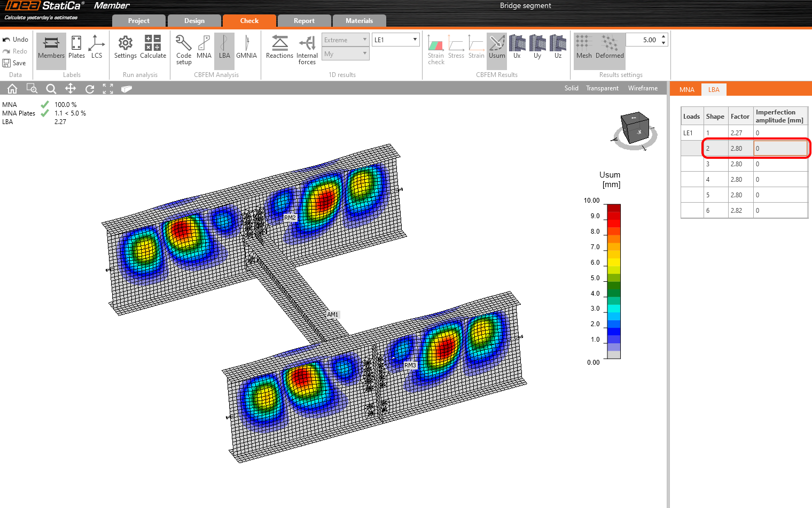
Task: Toggle the Mesh display
Action: (x=583, y=47)
